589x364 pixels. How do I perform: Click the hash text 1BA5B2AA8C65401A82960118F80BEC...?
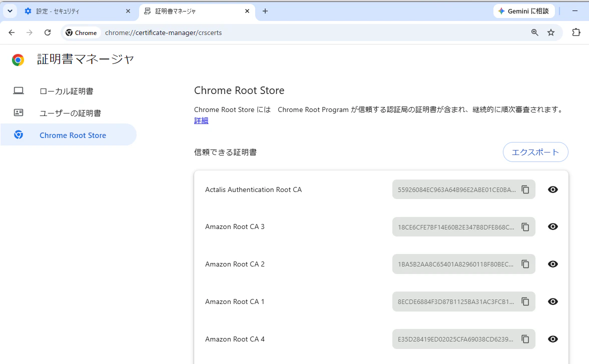[x=455, y=264]
